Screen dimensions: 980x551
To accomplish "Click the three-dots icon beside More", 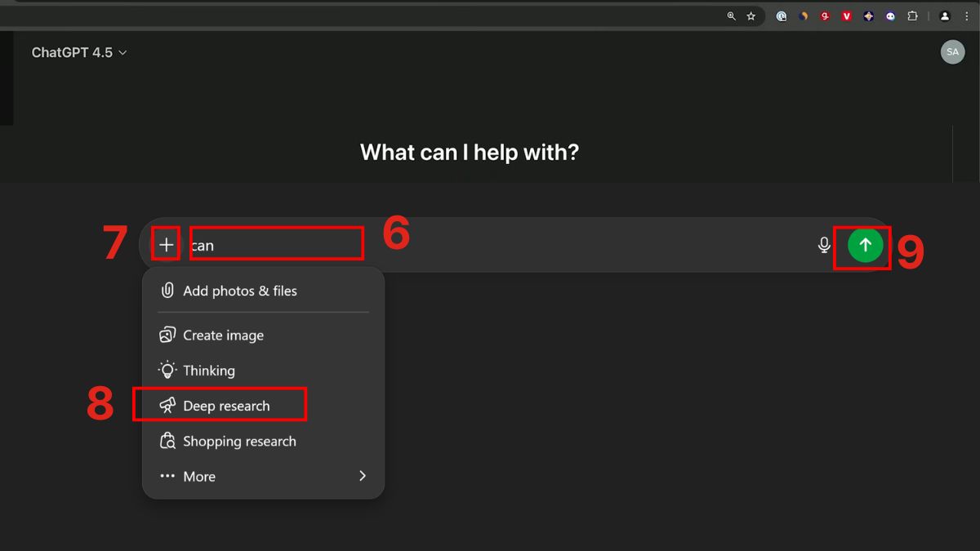I will coord(167,476).
